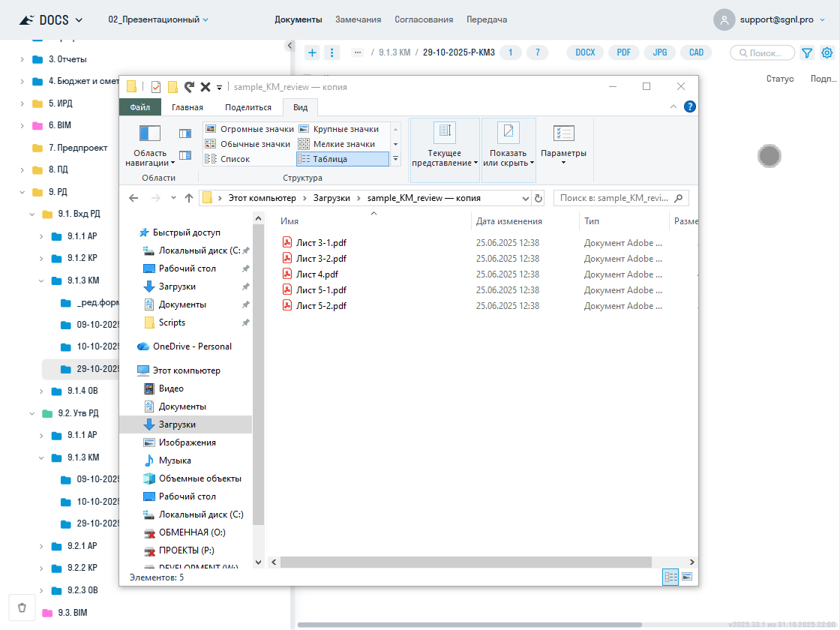Select the file Лист 4.pdf
840x630 pixels.
316,274
